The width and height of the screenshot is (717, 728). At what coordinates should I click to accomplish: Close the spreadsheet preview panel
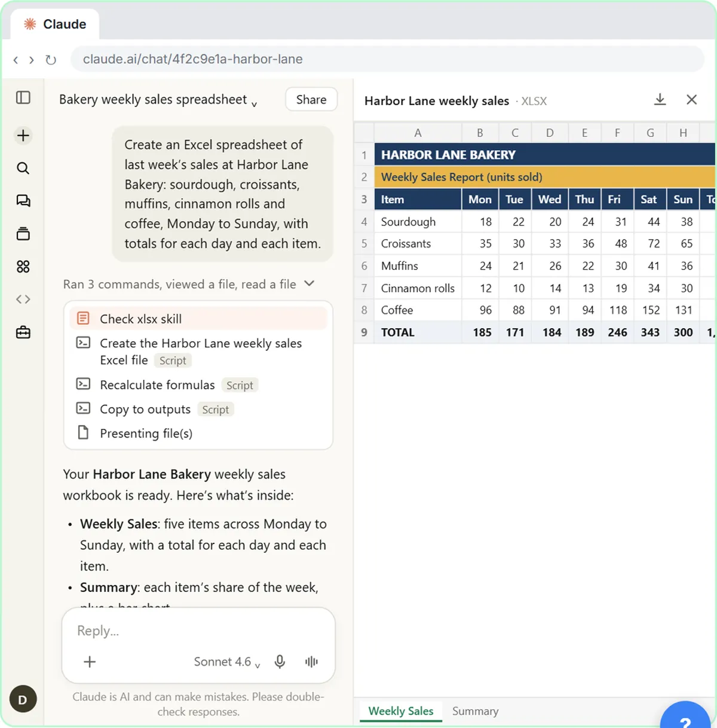click(x=692, y=99)
